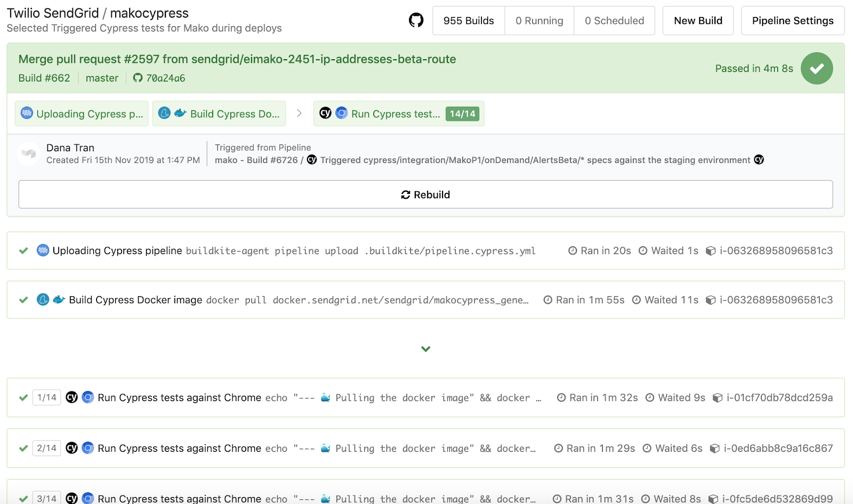
Task: Click the Docker whale icon in the Build Cypress Docker image row
Action: 59,299
